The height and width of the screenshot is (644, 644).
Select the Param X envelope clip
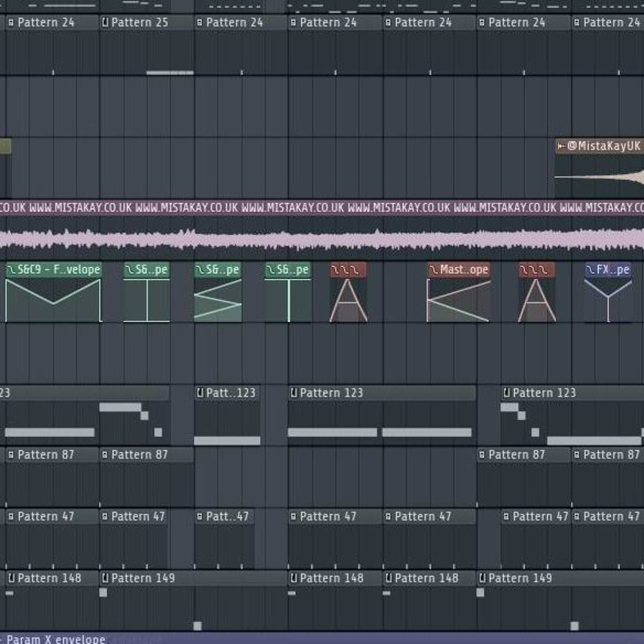56,639
